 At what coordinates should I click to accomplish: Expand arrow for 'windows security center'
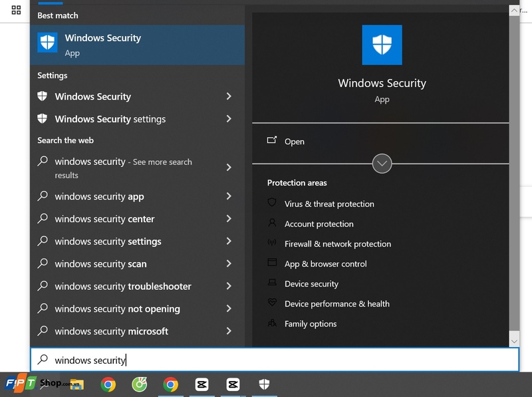[x=229, y=219]
